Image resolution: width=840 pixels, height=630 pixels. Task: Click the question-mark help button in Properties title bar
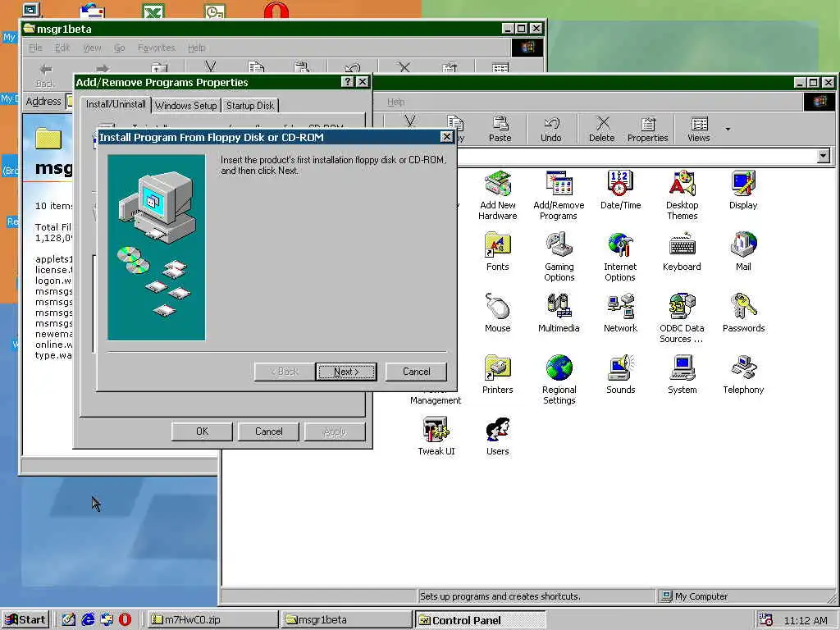[347, 81]
